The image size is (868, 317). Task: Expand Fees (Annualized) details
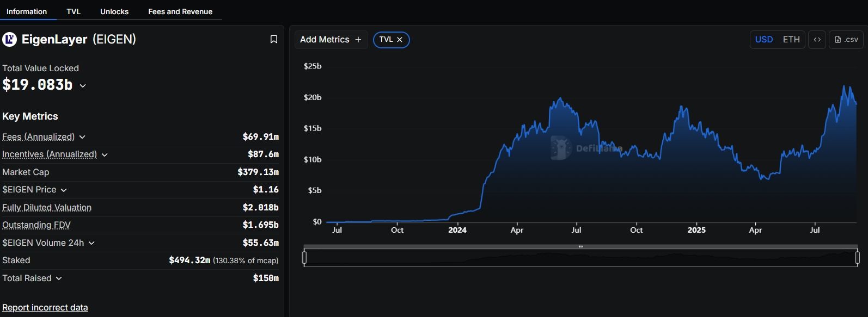pyautogui.click(x=82, y=137)
